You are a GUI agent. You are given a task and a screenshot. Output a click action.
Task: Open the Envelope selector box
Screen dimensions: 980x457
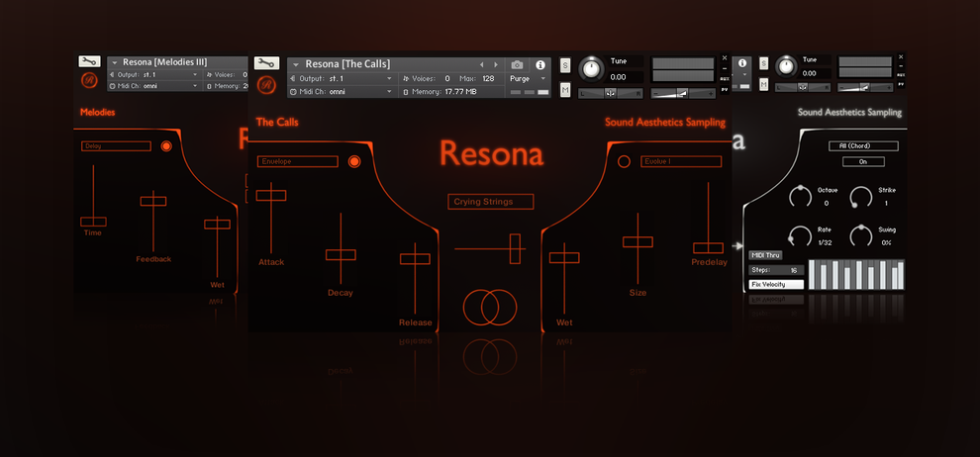tap(298, 161)
